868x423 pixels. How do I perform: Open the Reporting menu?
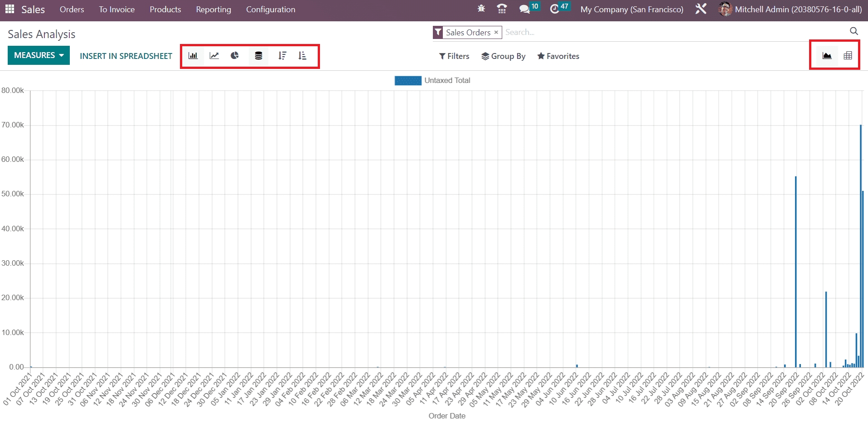point(213,10)
